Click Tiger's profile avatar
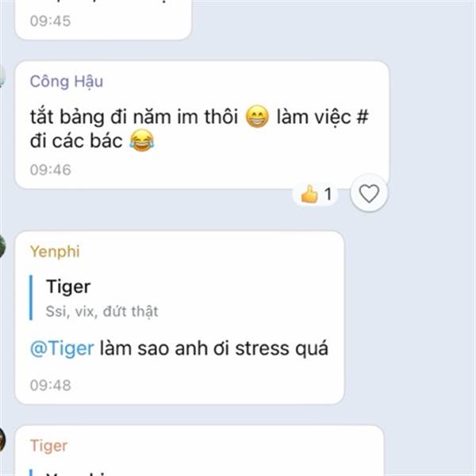This screenshot has height=476, width=476. (x=2, y=440)
